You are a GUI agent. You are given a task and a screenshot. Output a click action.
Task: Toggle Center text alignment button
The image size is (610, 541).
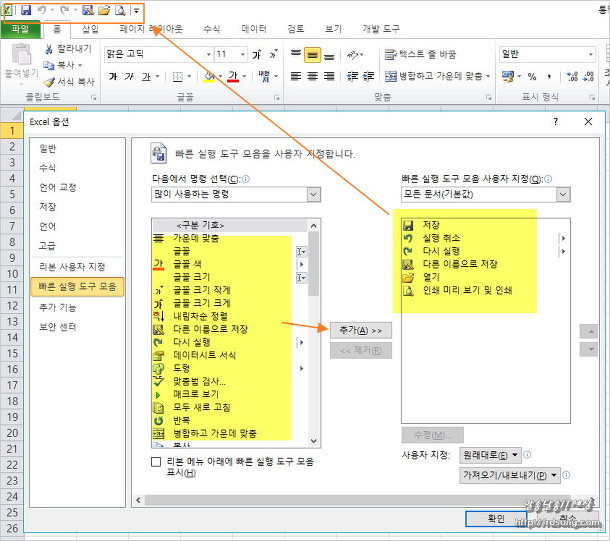click(312, 76)
